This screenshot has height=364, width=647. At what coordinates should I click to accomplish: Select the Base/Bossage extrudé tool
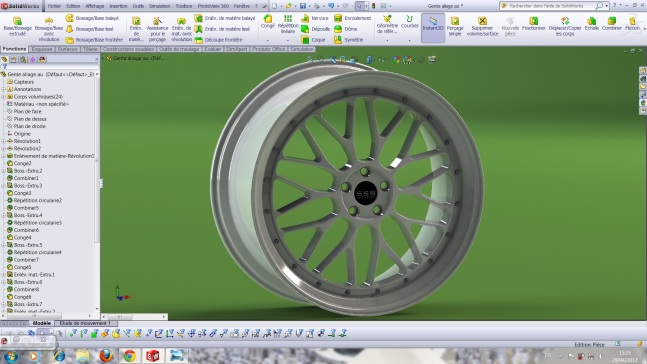(x=17, y=26)
